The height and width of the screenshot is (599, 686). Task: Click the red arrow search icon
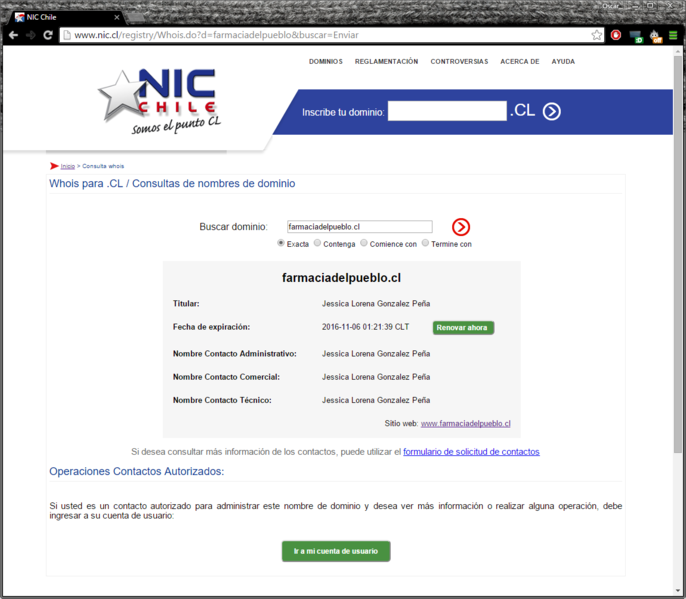pyautogui.click(x=461, y=227)
